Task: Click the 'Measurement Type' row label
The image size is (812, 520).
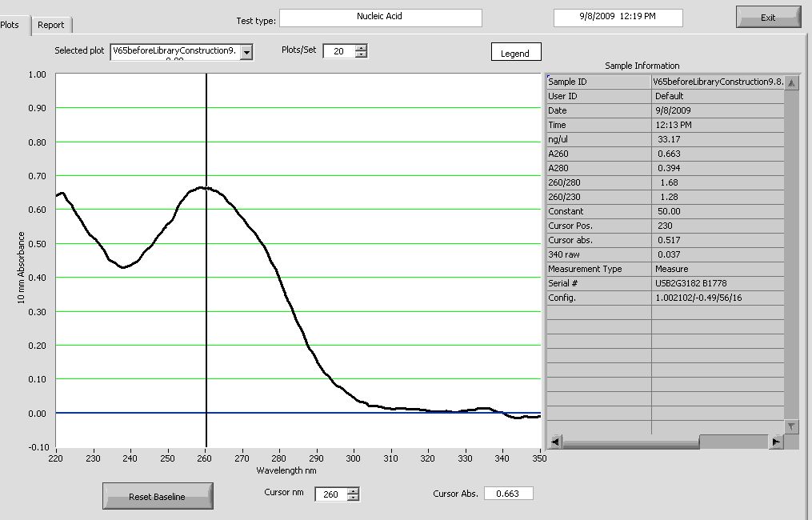Action: tap(585, 270)
